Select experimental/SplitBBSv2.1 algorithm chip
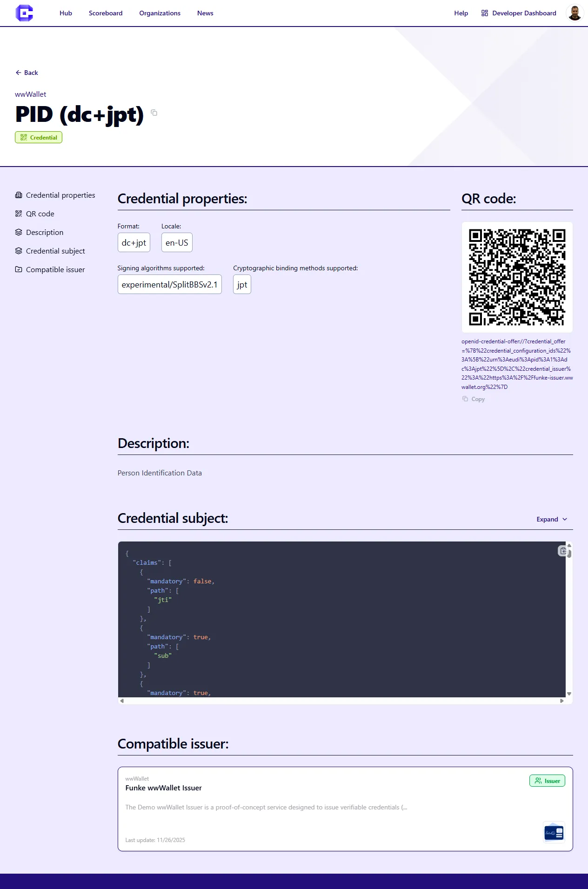Viewport: 588px width, 889px height. click(x=170, y=284)
